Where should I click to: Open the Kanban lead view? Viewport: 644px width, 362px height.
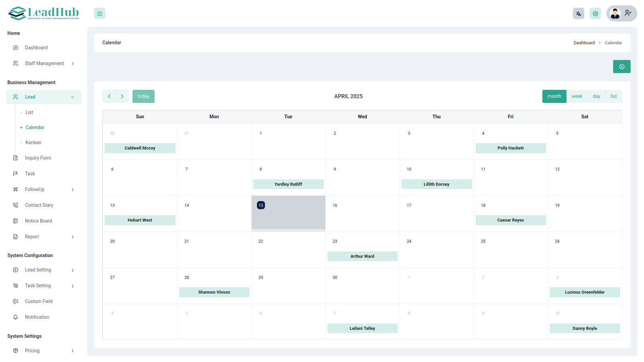click(33, 142)
